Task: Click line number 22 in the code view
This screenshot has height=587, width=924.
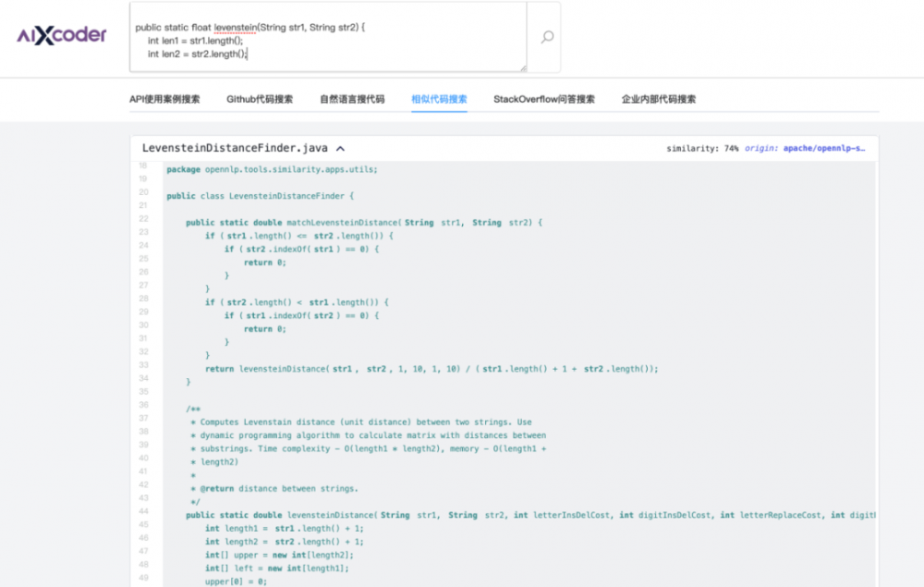Action: coord(144,218)
